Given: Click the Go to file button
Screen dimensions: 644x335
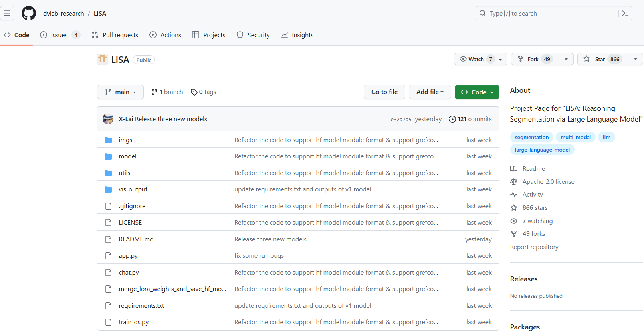Looking at the screenshot, I should pyautogui.click(x=384, y=92).
